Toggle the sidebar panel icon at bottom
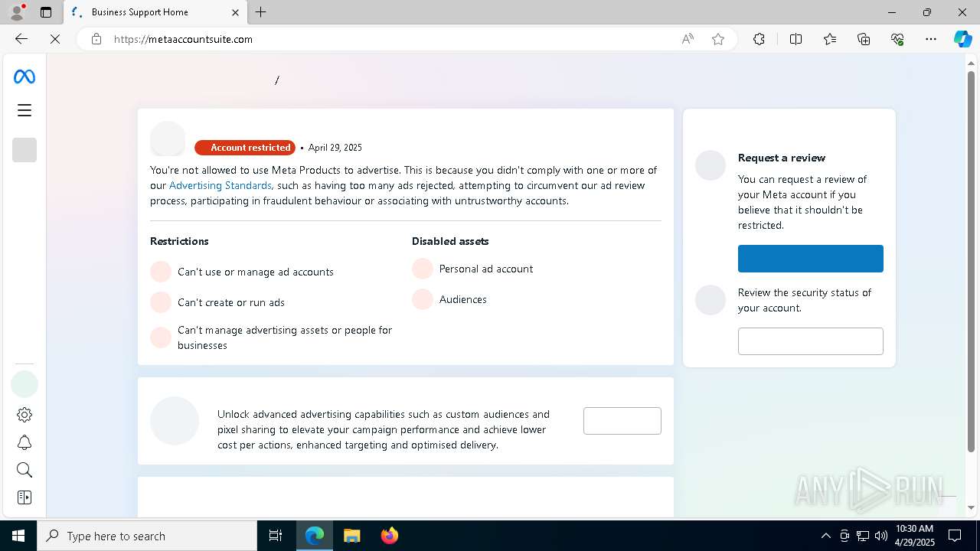 (x=24, y=497)
